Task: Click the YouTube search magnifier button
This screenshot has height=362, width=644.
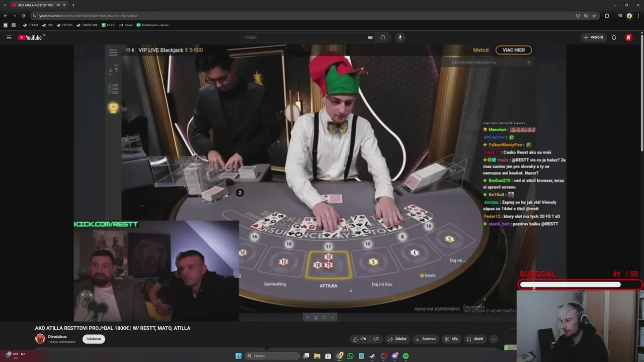Action: tap(383, 37)
